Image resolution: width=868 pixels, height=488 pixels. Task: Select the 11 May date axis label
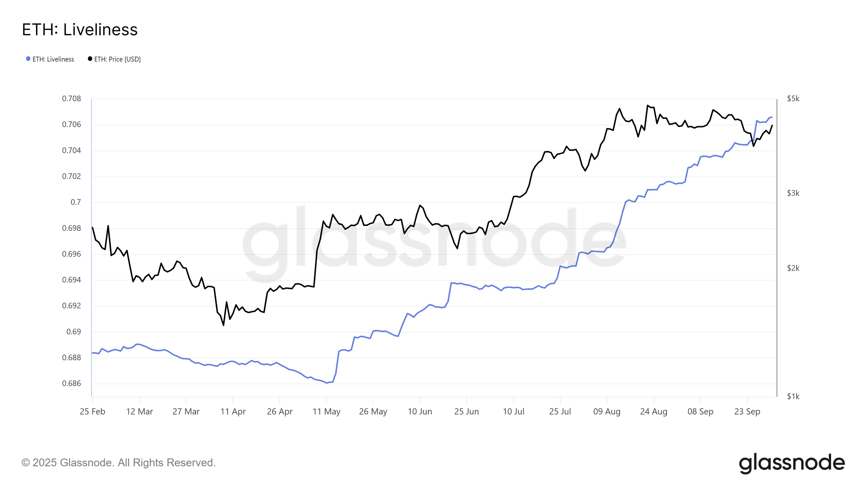(326, 412)
